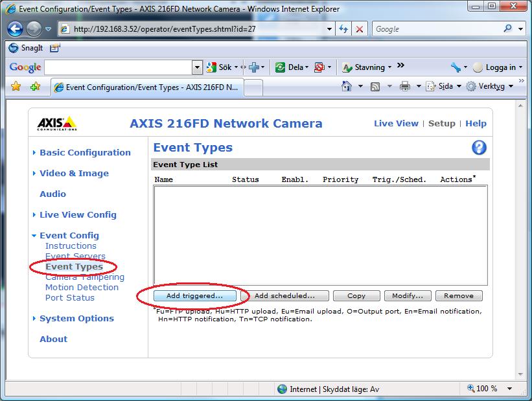Click the blue plus icon on Google toolbar

(254, 67)
